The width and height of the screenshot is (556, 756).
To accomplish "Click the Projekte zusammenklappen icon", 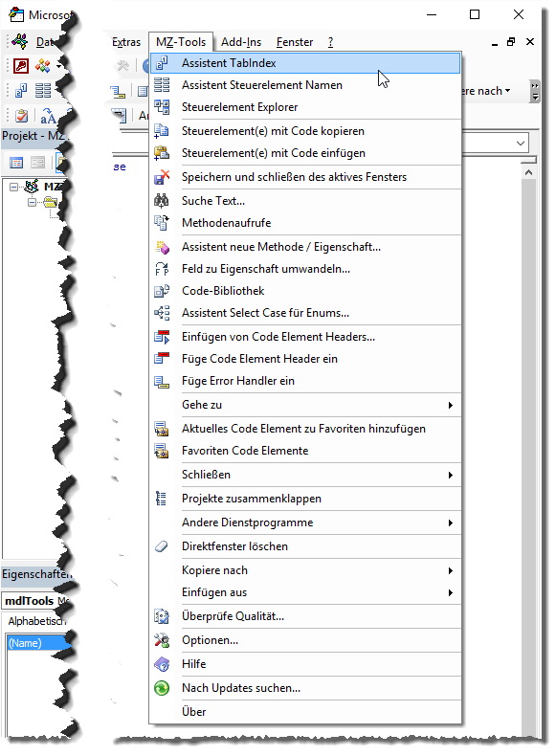I will 162,499.
